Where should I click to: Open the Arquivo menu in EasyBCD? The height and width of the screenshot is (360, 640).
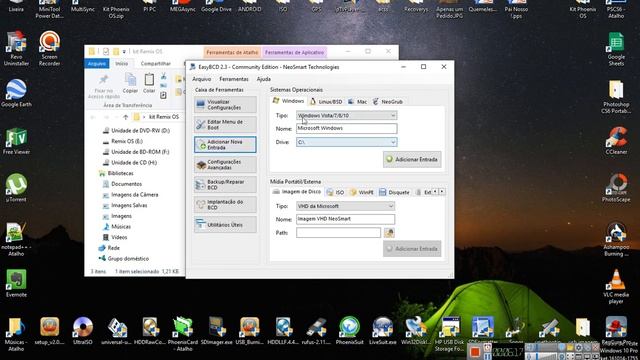point(202,79)
